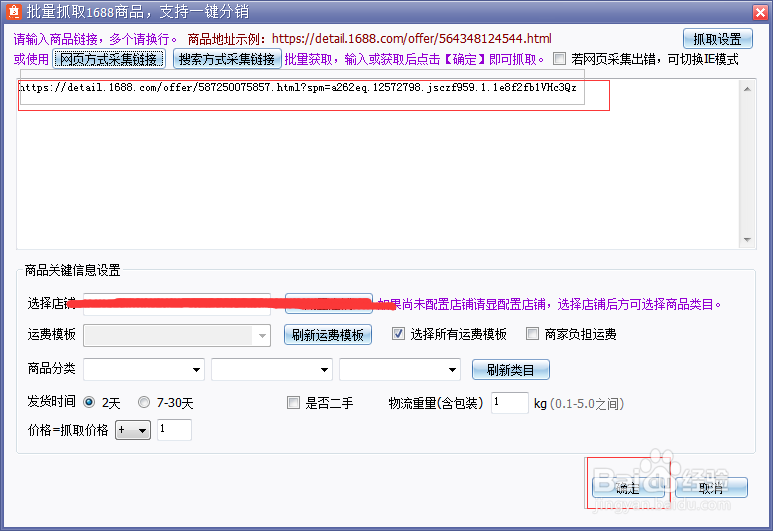Click 网页方式采集链接 button

click(109, 59)
